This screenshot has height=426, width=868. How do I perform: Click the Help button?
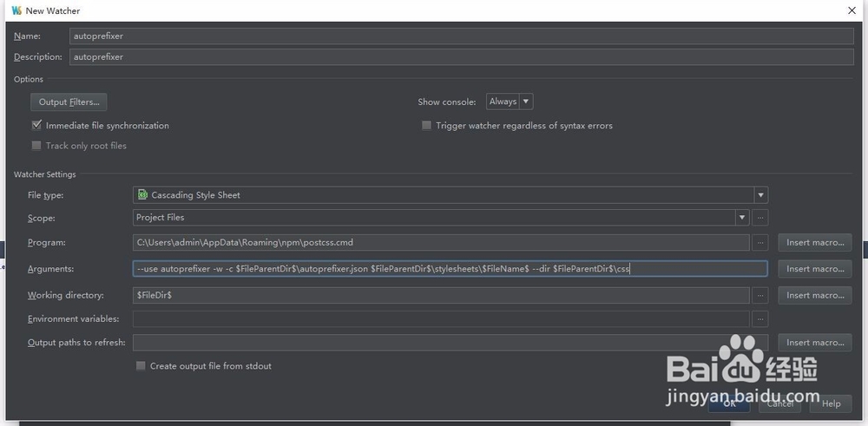(x=831, y=403)
